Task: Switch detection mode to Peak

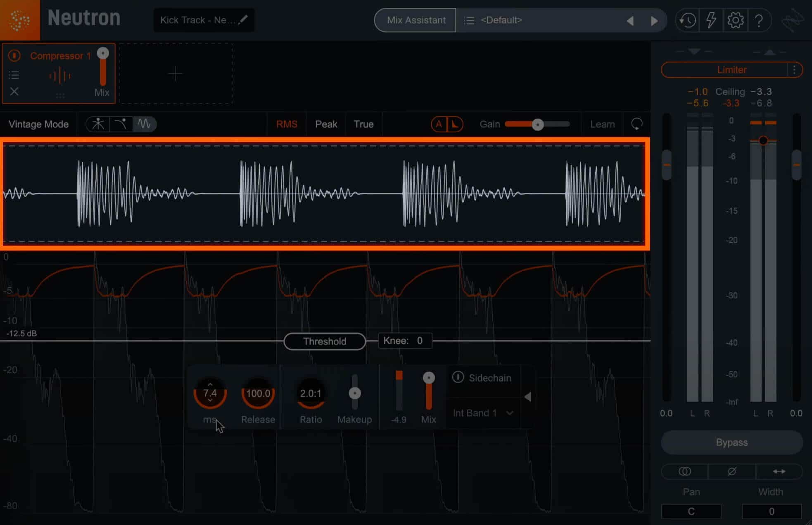Action: (x=326, y=124)
